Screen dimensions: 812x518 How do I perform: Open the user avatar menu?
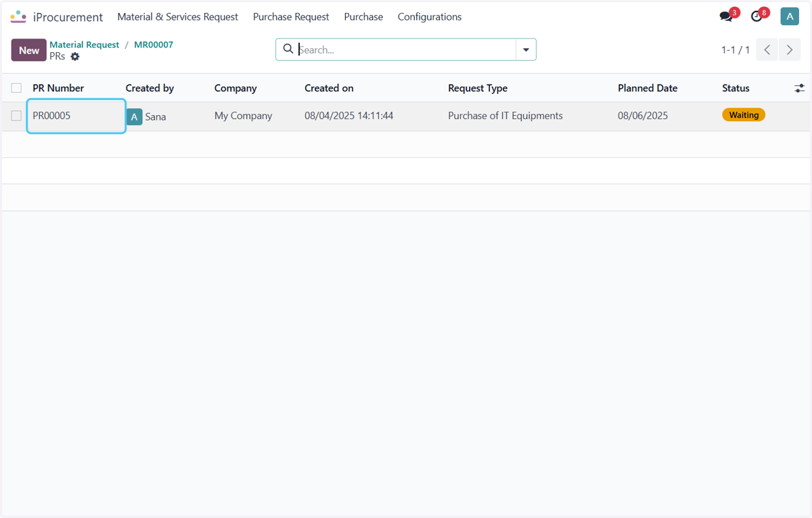pos(790,17)
